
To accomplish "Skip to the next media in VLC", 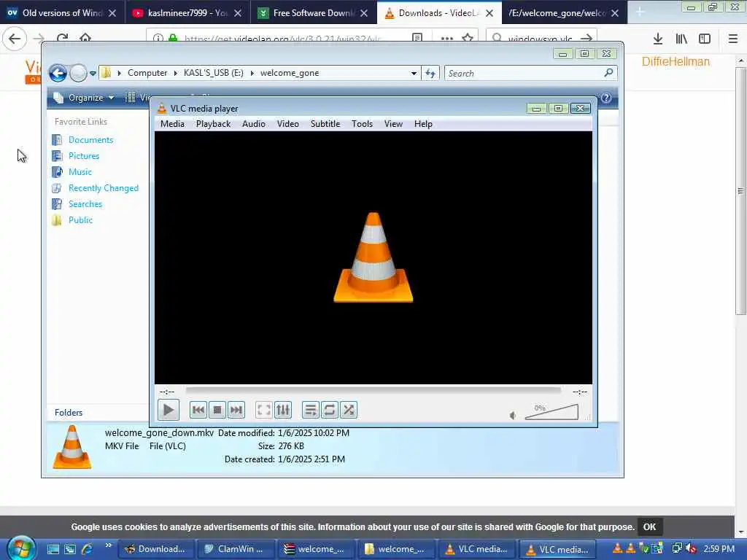I will coord(236,410).
